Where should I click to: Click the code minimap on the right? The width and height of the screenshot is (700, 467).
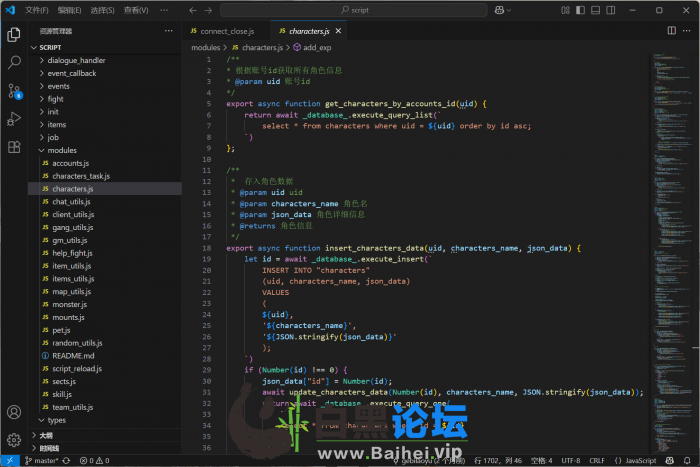point(672,252)
